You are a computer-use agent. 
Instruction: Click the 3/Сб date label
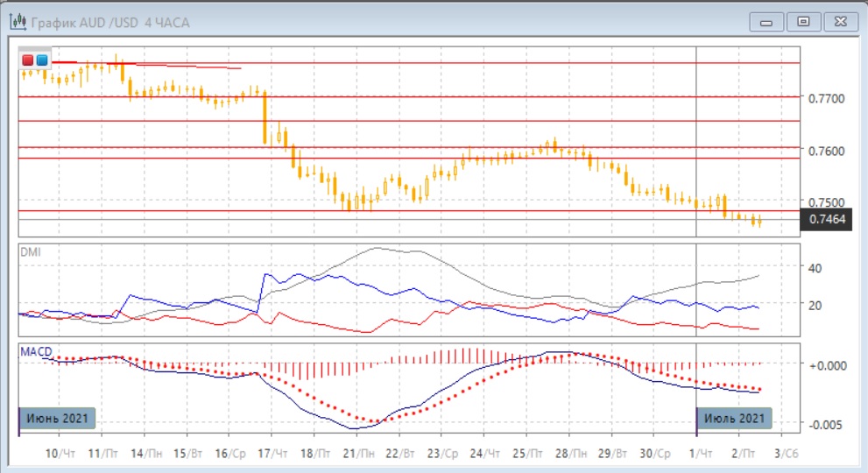coord(786,454)
